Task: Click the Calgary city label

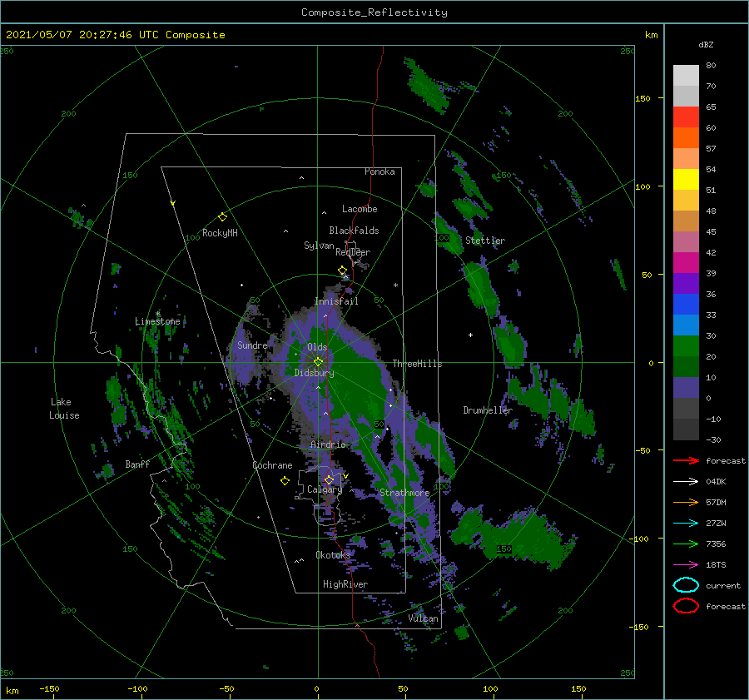Action: (x=325, y=489)
